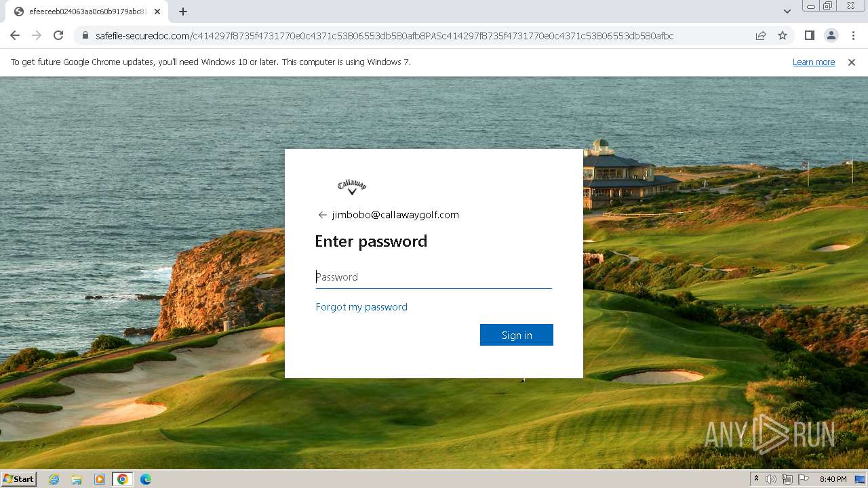
Task: Open the Chrome three-dot menu
Action: [x=853, y=35]
